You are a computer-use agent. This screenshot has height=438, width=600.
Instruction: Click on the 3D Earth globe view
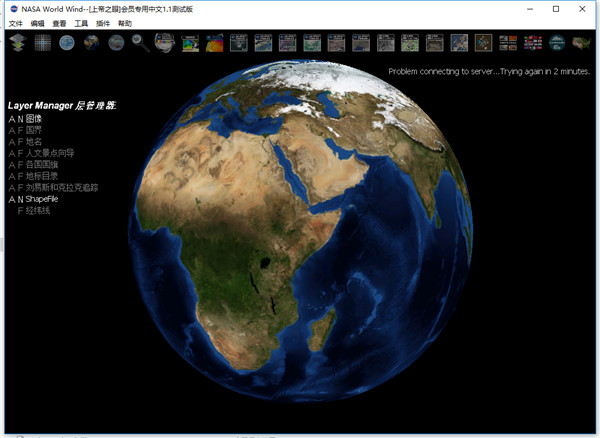pos(301,230)
